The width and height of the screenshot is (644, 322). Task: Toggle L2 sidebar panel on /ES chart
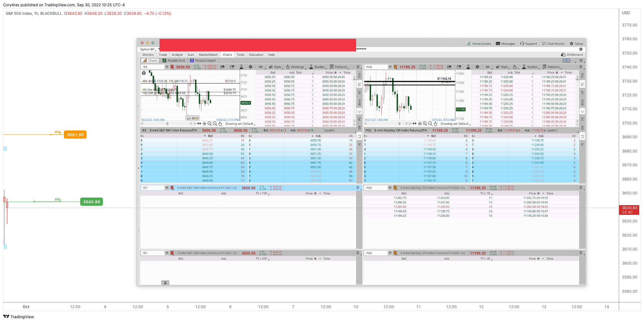[x=359, y=136]
